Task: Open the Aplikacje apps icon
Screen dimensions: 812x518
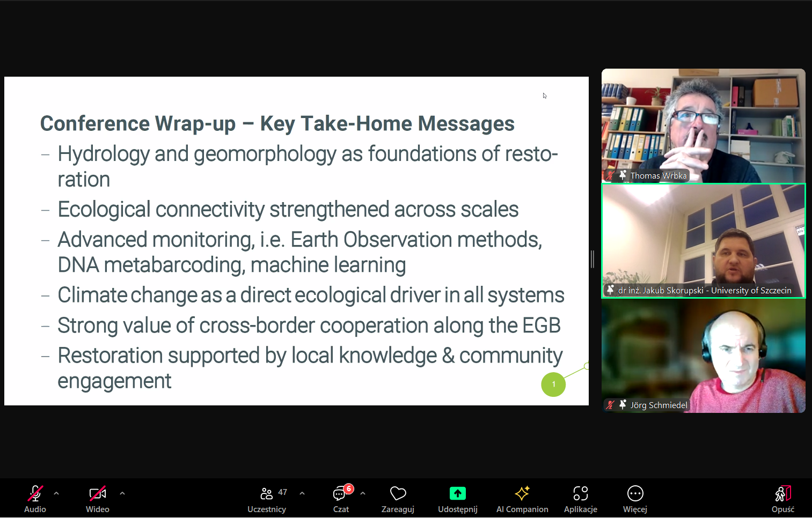Action: (580, 493)
